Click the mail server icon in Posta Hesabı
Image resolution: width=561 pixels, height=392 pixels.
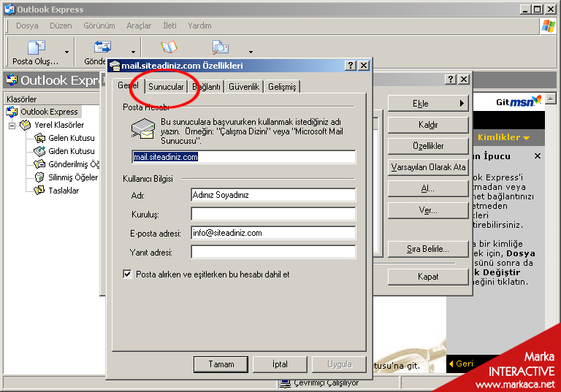(143, 128)
